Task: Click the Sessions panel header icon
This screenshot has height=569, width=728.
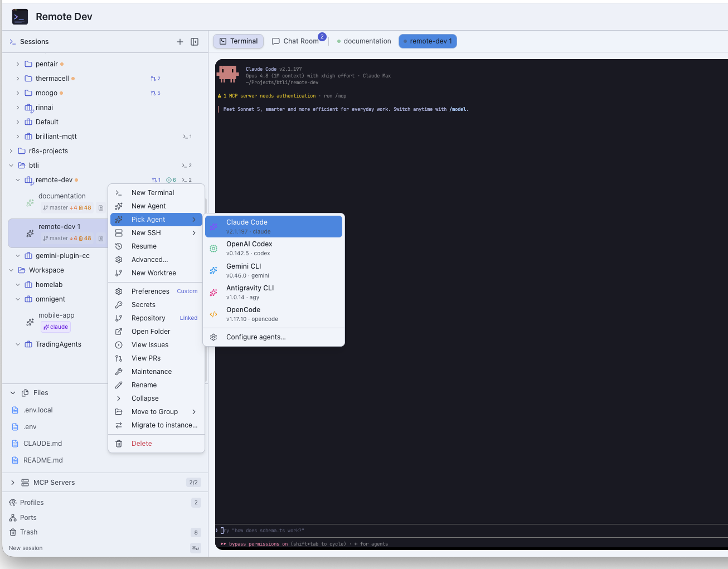Action: 12,42
